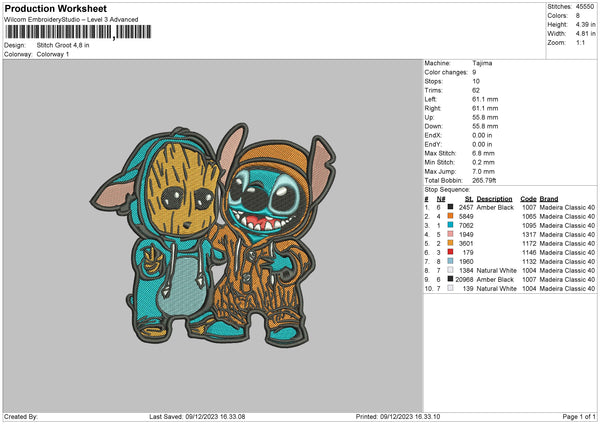Click the red swatch with 179 stitches
600x424 pixels.
pos(450,252)
